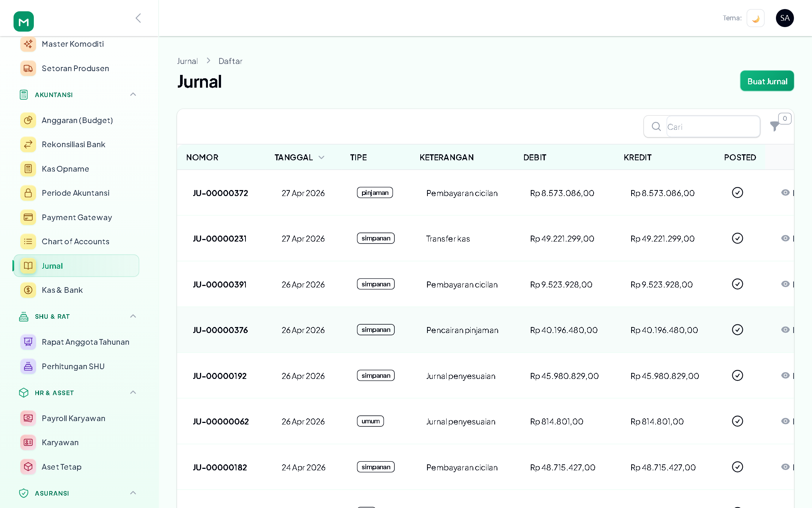Collapse the HR & ASSET section chevron
The image size is (812, 508).
[x=133, y=392]
